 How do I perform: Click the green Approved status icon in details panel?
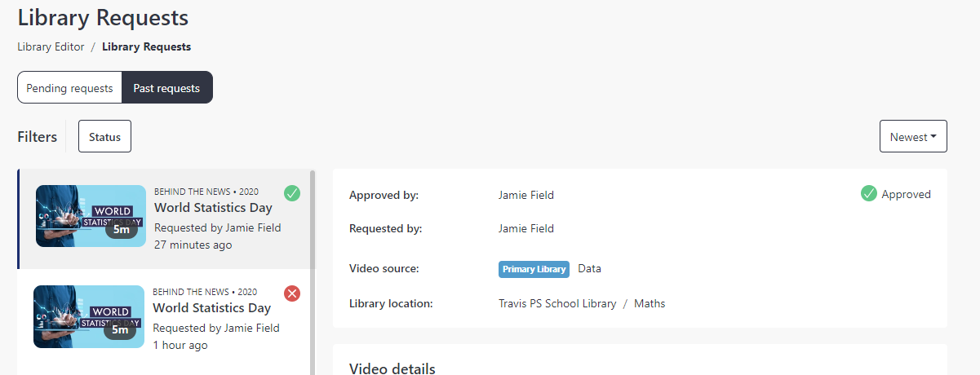(x=869, y=194)
